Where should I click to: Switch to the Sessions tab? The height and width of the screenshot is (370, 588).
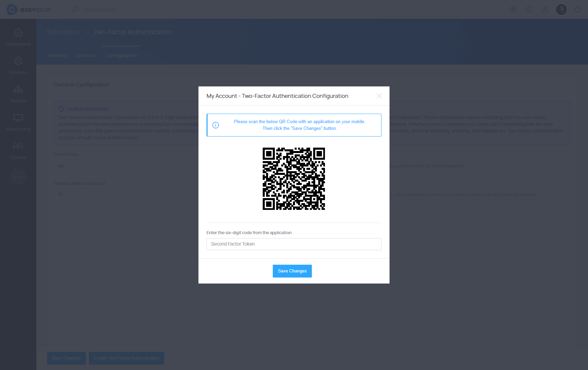pyautogui.click(x=86, y=55)
